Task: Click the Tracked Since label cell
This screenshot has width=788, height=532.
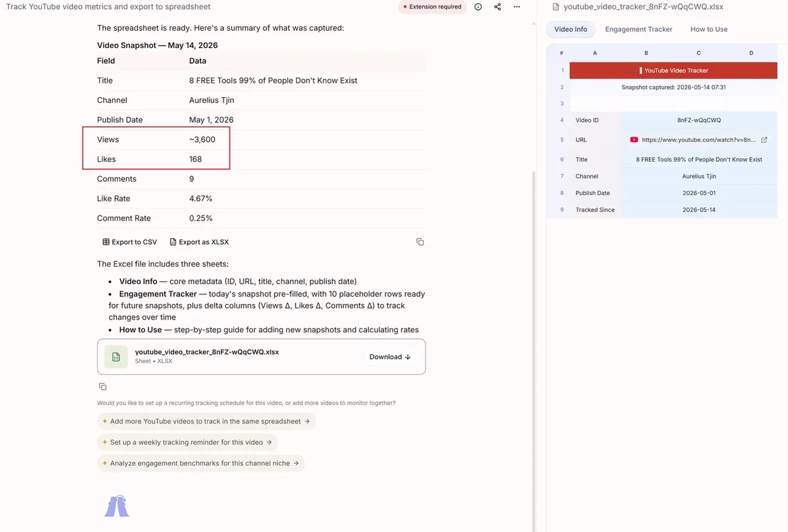Action: (595, 210)
